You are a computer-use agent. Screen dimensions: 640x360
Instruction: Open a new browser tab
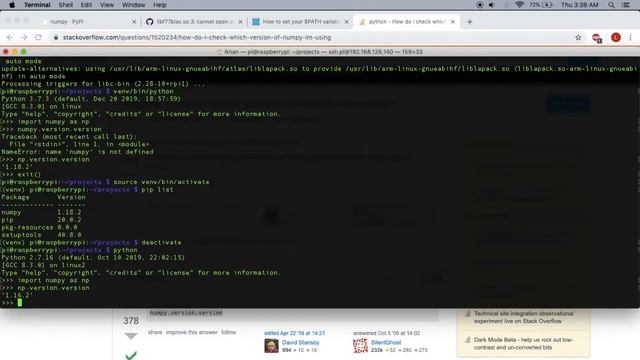[x=469, y=22]
